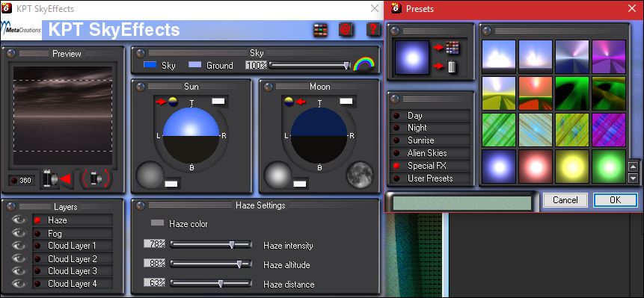Click the Haze altitude slider

pyautogui.click(x=211, y=264)
